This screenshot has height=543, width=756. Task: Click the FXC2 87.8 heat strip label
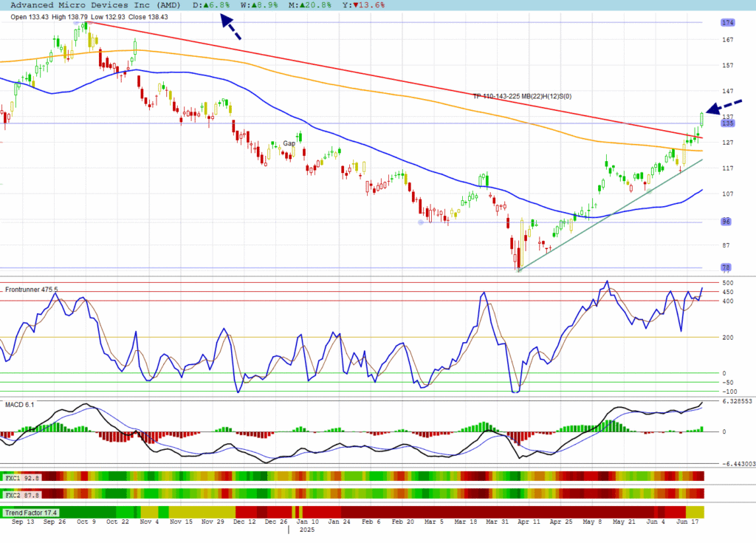[21, 495]
